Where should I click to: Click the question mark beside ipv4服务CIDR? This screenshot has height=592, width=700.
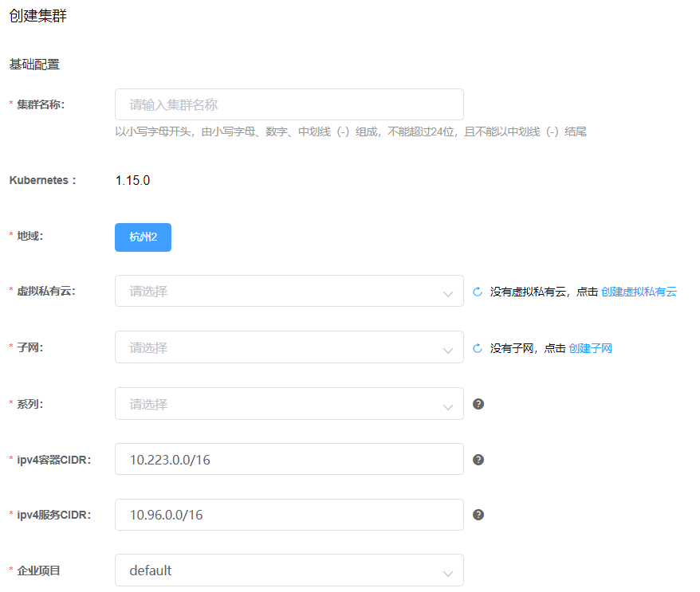(478, 515)
